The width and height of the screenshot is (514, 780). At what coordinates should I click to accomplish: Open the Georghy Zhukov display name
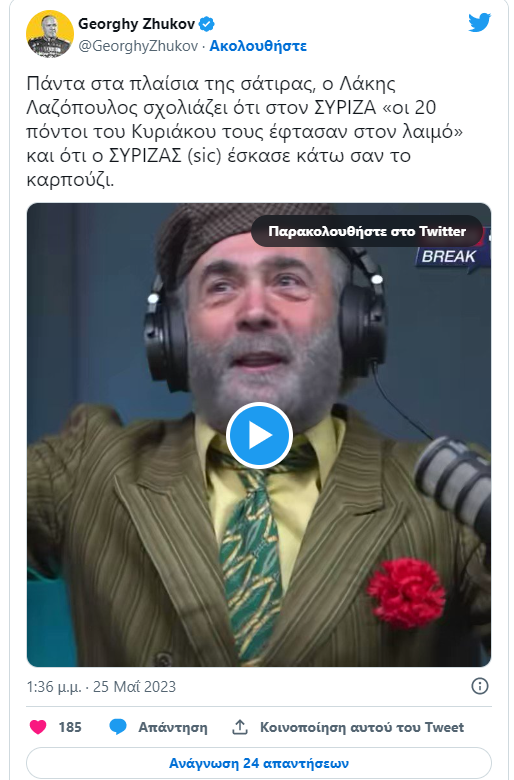point(136,23)
